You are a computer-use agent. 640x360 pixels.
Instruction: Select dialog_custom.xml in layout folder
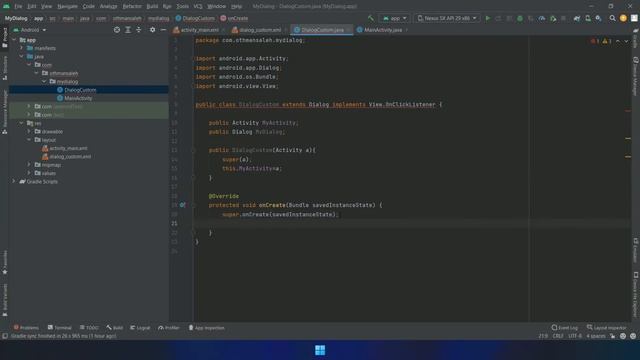click(x=70, y=156)
